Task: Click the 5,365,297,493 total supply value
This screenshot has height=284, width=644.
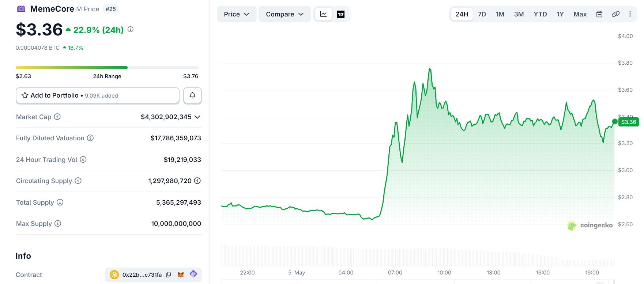Action: point(178,202)
